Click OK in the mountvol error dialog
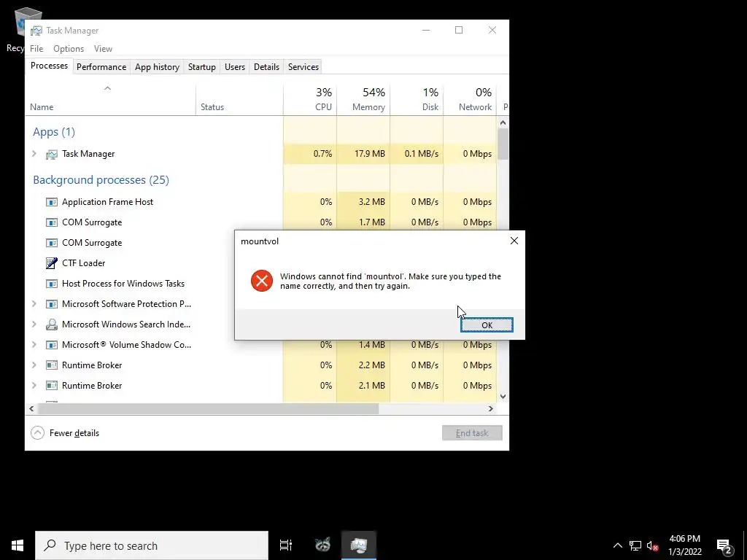The width and height of the screenshot is (747, 560). [487, 324]
